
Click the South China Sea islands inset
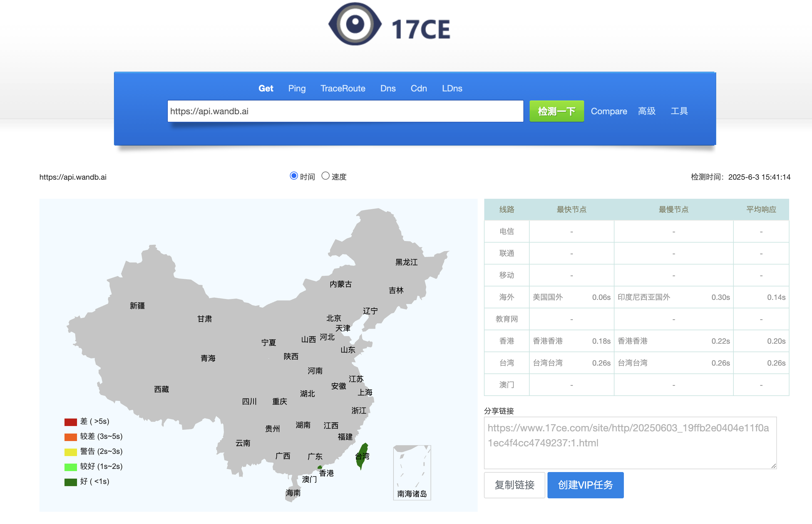click(412, 472)
